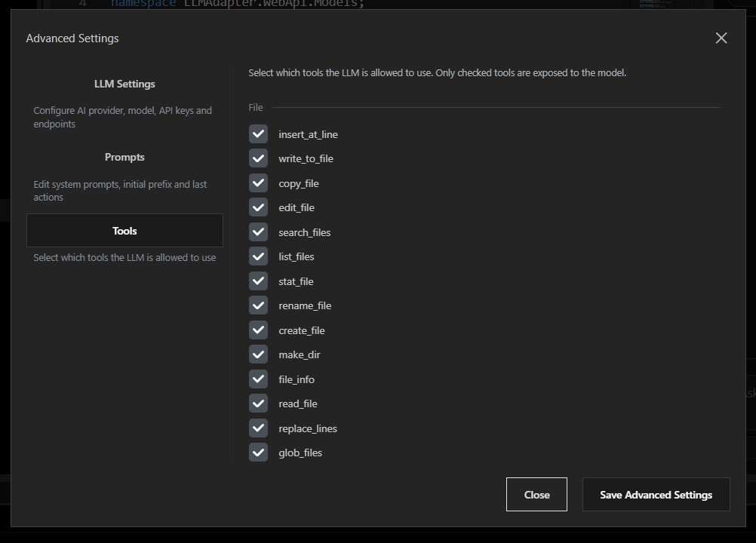Toggle the make_dir checkbox
The image size is (756, 543).
pyautogui.click(x=259, y=354)
